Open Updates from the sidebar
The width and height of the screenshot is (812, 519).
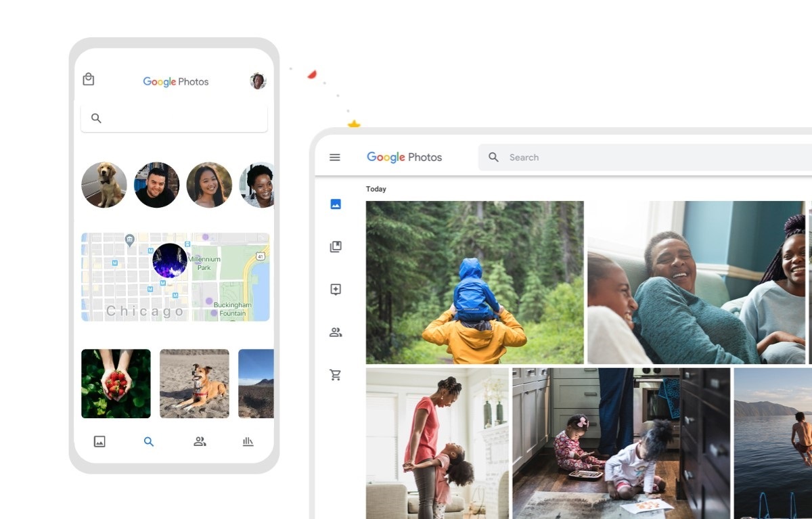click(335, 289)
